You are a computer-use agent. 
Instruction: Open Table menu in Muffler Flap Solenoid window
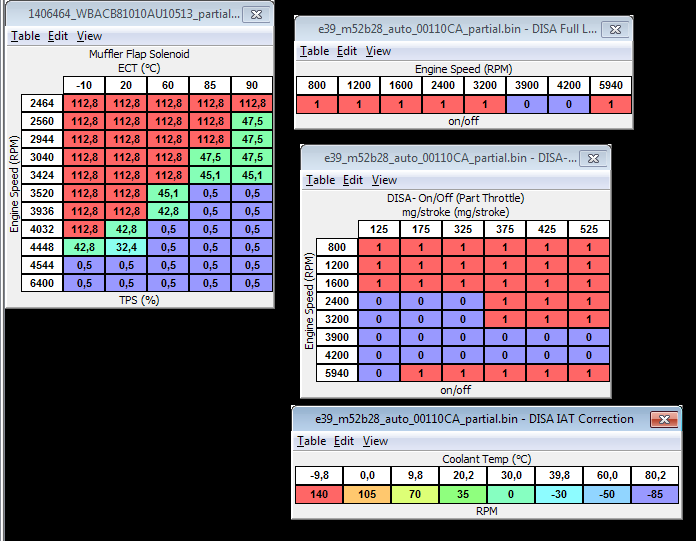(25, 36)
